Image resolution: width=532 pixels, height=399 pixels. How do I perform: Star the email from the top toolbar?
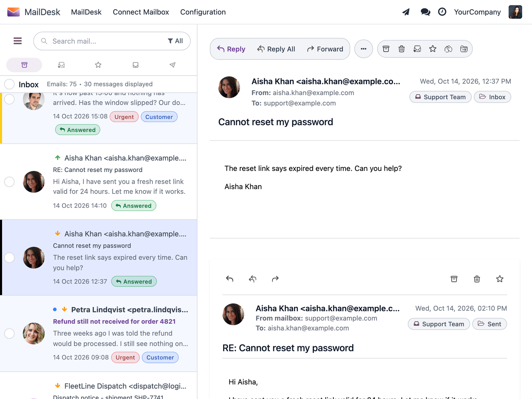(433, 49)
